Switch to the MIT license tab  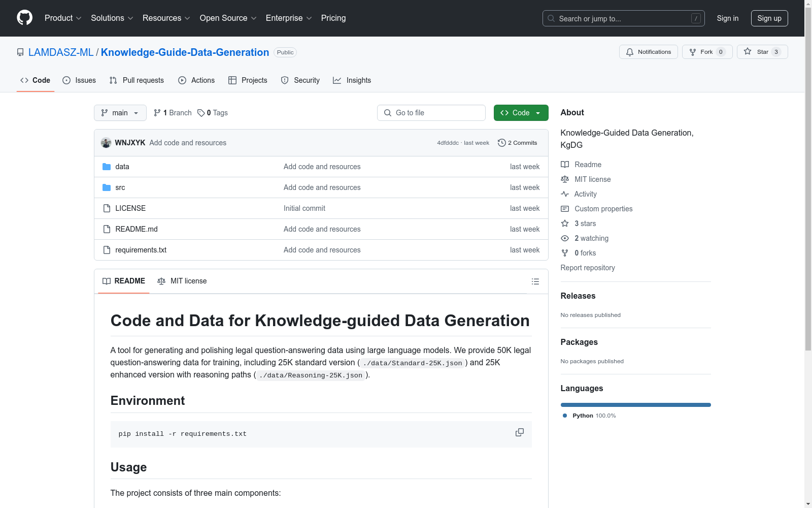click(182, 281)
